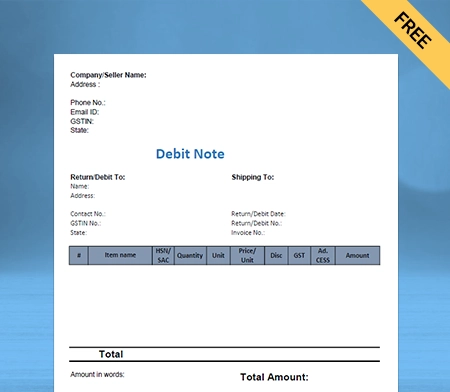Click the Item name column header
The image size is (450, 392).
(120, 255)
